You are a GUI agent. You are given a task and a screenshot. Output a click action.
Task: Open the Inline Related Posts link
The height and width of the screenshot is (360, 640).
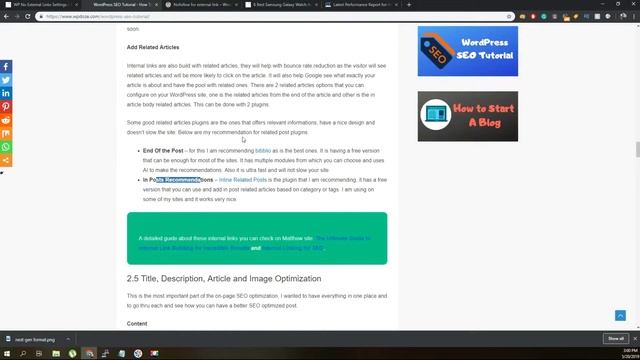click(242, 180)
